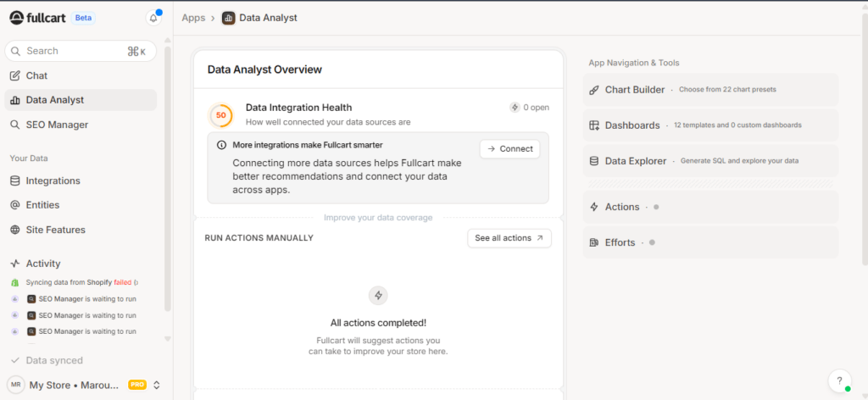Select Data Analyst in the sidebar
The image size is (868, 400).
[81, 100]
